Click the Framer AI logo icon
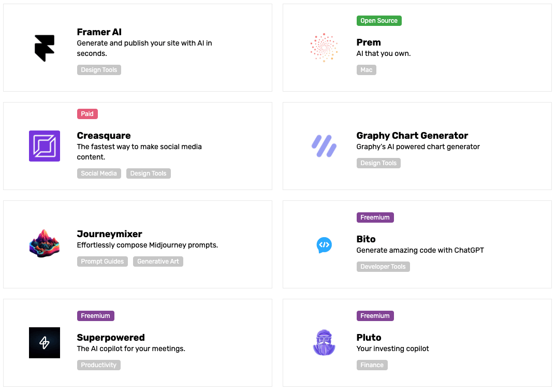The width and height of the screenshot is (556, 392). coord(45,48)
